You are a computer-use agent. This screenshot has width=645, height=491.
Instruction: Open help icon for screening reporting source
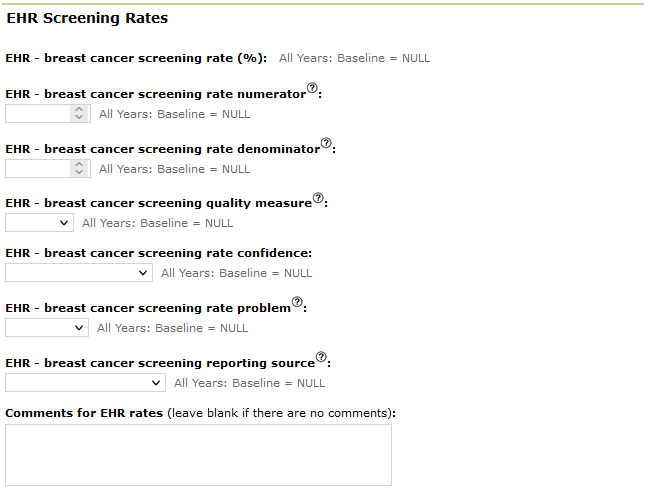[x=321, y=357]
